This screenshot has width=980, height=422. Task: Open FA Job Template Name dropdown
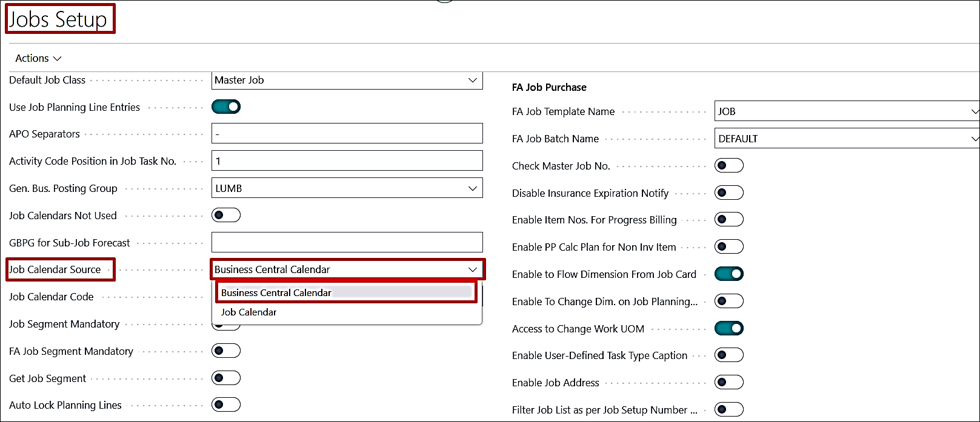click(x=973, y=111)
